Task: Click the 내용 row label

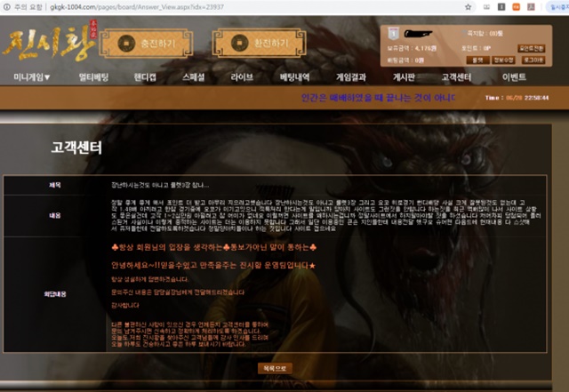Action: pyautogui.click(x=55, y=216)
